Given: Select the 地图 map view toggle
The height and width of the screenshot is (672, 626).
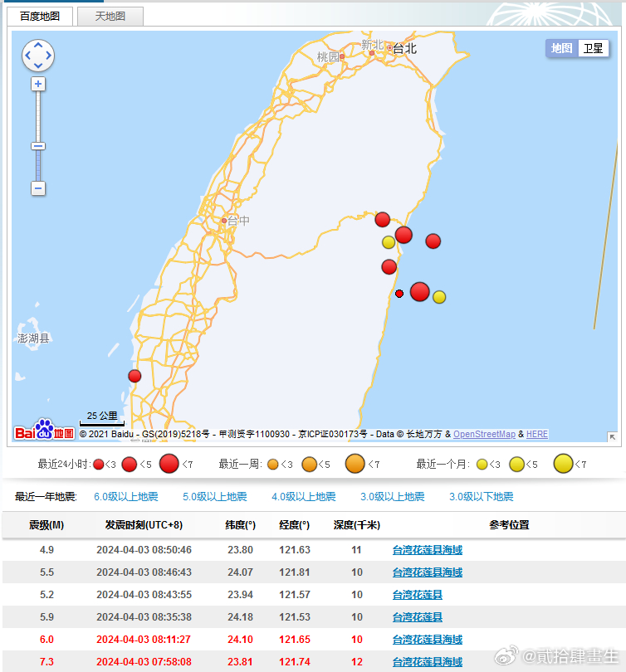Looking at the screenshot, I should (x=562, y=48).
